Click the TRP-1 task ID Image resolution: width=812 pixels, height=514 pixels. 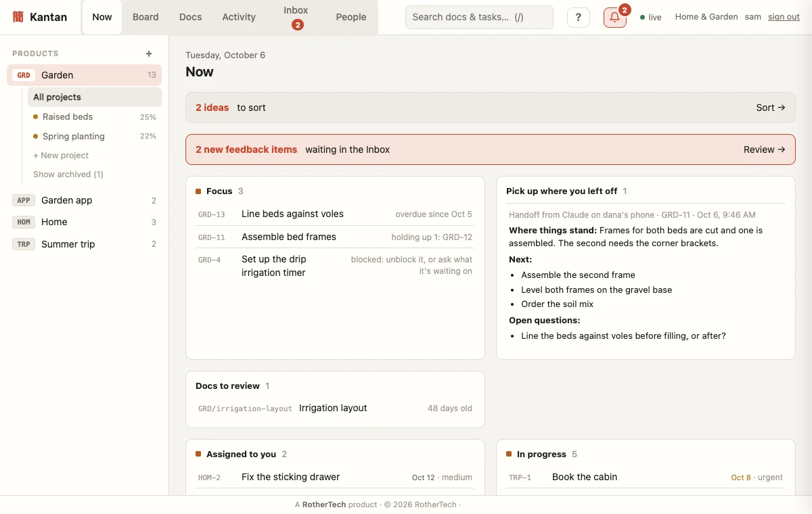tap(520, 477)
